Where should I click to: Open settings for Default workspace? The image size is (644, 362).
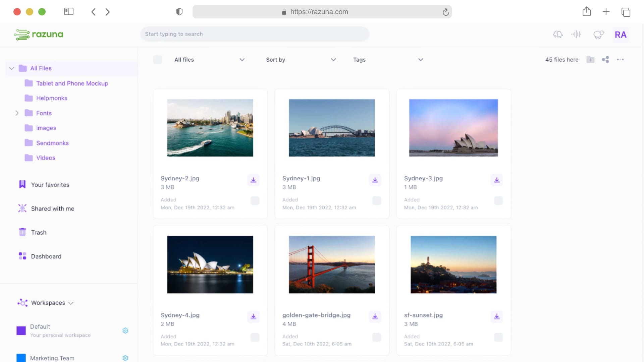(125, 330)
